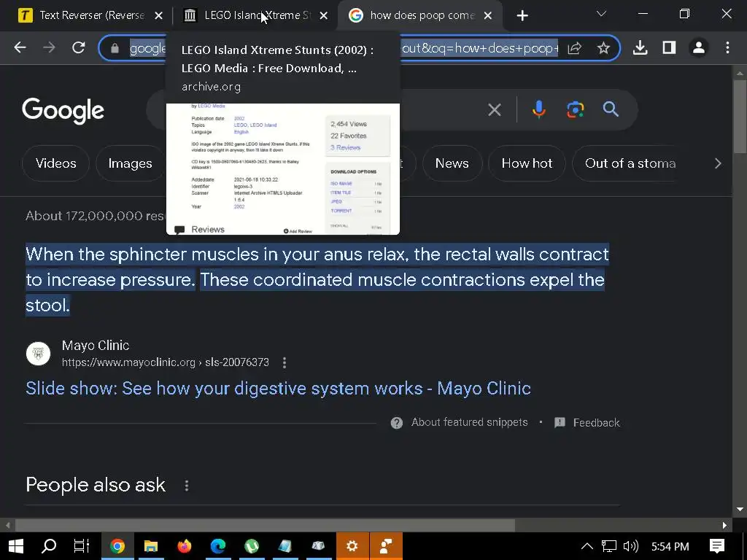The image size is (747, 560).
Task: View site security lock info
Action: pos(115,48)
